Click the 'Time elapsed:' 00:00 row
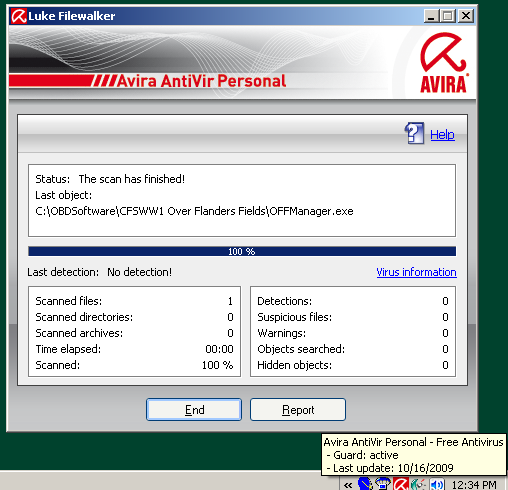This screenshot has height=490, width=508. pyautogui.click(x=134, y=349)
